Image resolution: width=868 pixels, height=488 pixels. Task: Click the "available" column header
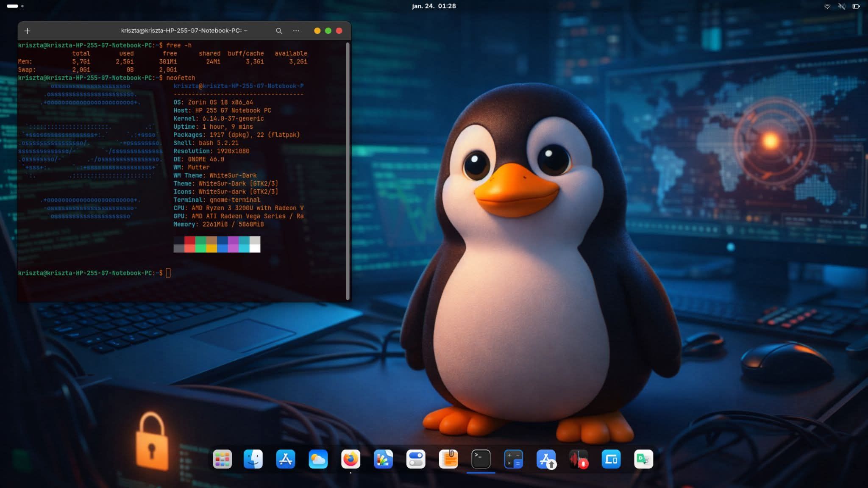(x=291, y=53)
